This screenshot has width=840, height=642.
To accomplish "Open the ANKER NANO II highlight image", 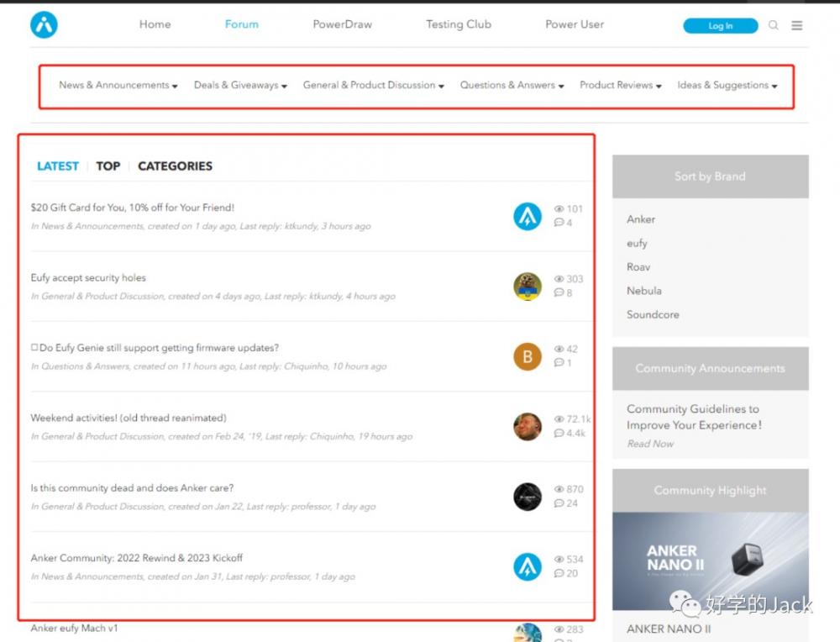I will [x=711, y=561].
